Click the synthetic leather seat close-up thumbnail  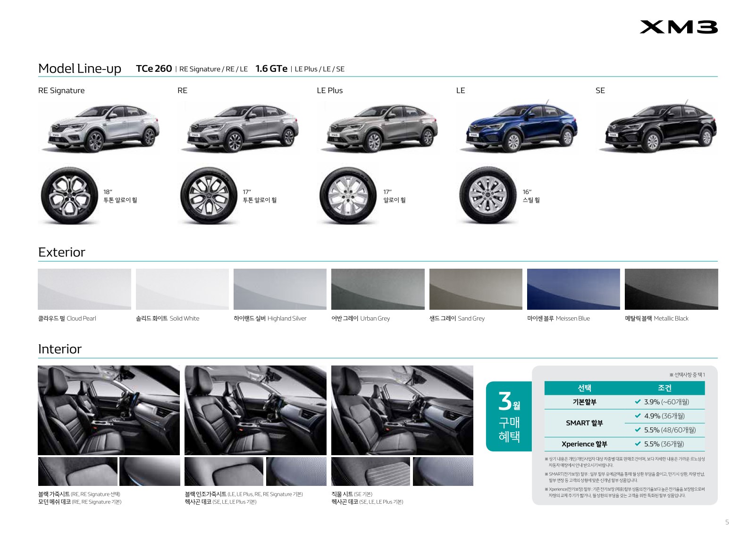pyautogui.click(x=224, y=471)
